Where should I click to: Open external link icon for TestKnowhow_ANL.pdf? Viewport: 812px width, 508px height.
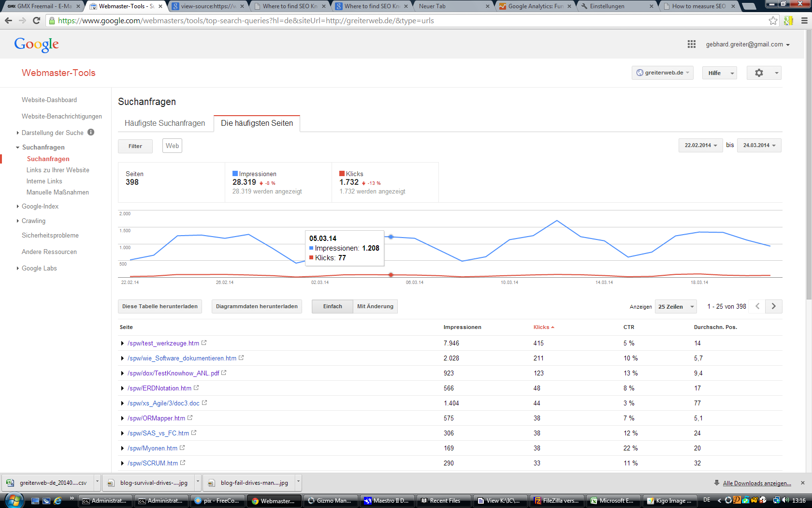click(224, 373)
